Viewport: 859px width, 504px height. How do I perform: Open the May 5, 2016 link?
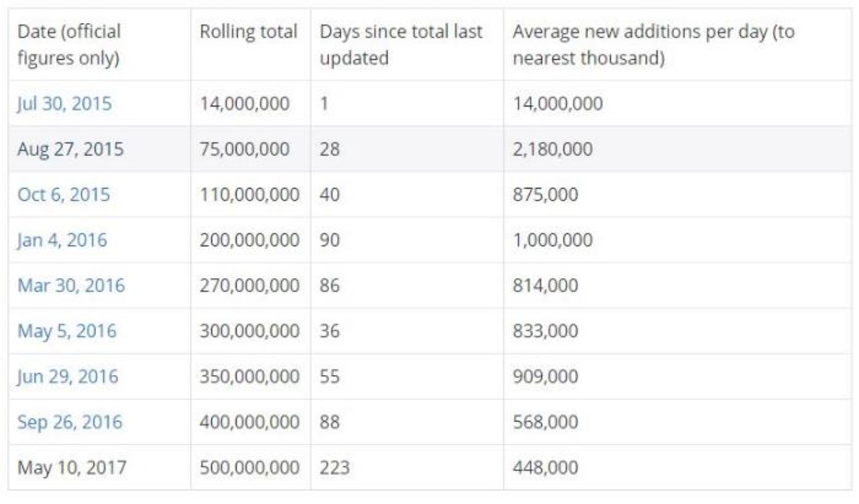click(x=67, y=331)
